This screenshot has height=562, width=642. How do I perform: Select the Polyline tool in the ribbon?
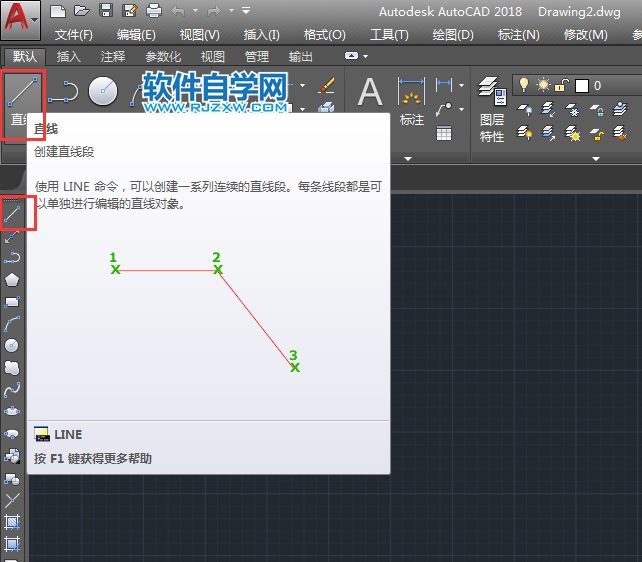click(63, 91)
